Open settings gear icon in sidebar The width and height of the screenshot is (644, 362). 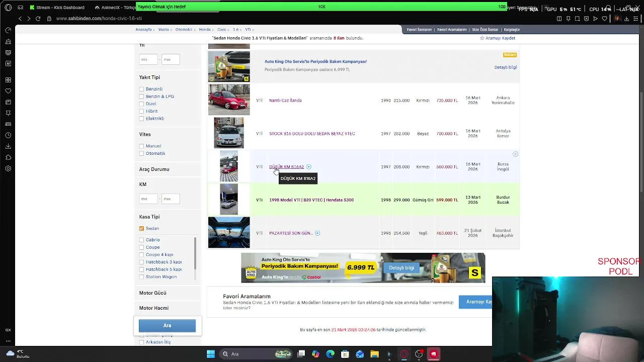[x=8, y=168]
